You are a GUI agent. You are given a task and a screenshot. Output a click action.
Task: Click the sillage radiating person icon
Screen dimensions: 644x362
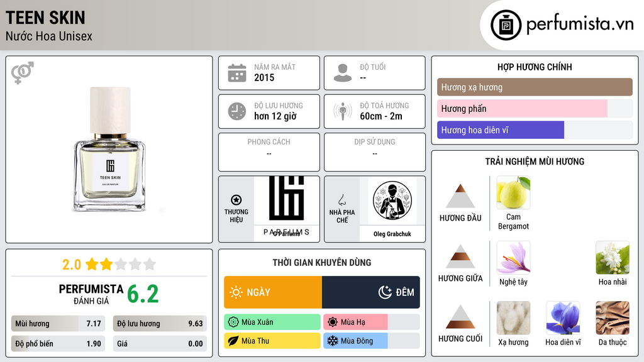point(343,111)
